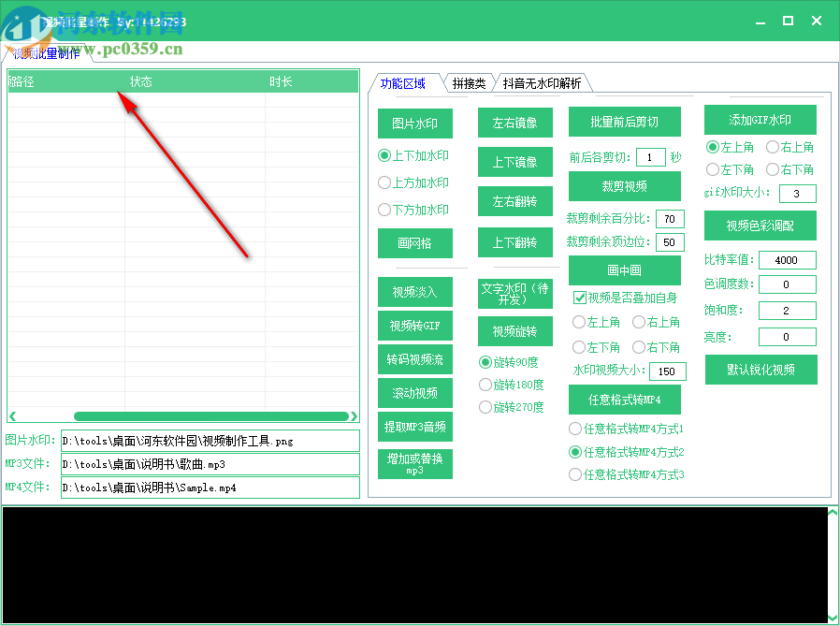Select 旋转90度 radio option

[508, 362]
